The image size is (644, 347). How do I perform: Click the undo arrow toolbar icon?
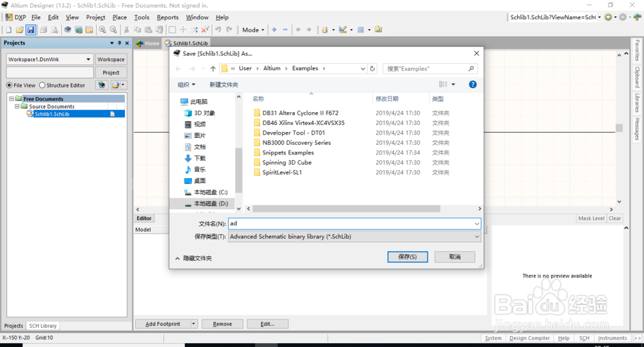(218, 30)
